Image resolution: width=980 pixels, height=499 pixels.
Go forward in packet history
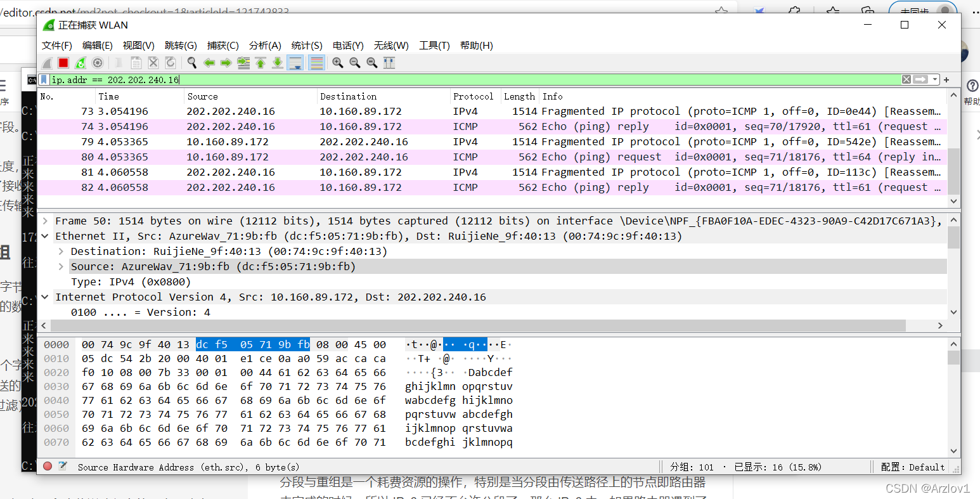pos(226,63)
